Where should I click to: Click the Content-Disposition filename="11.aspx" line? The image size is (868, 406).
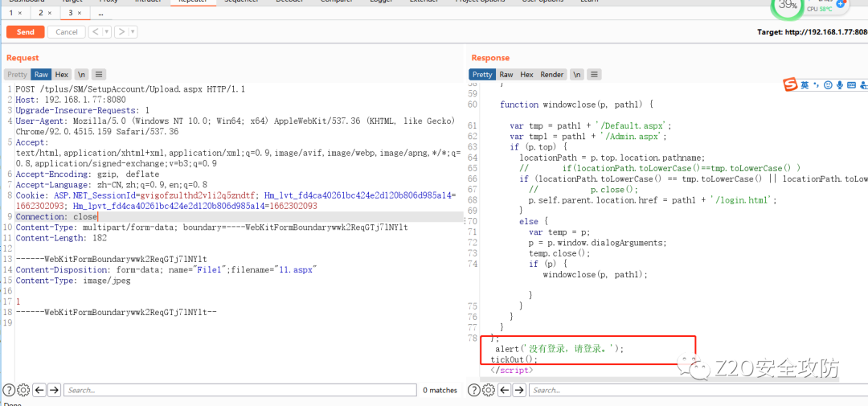[166, 270]
